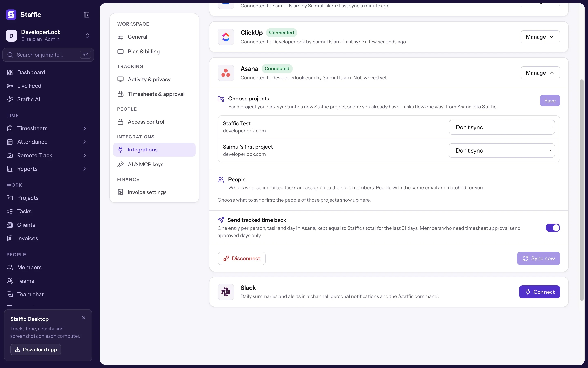The height and width of the screenshot is (368, 588).
Task: Click the Search or jump to field
Action: tap(48, 55)
